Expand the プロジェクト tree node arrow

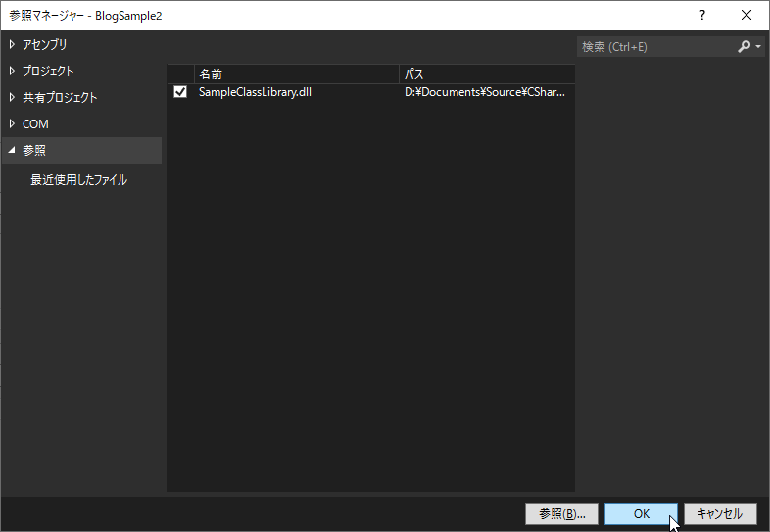point(12,71)
